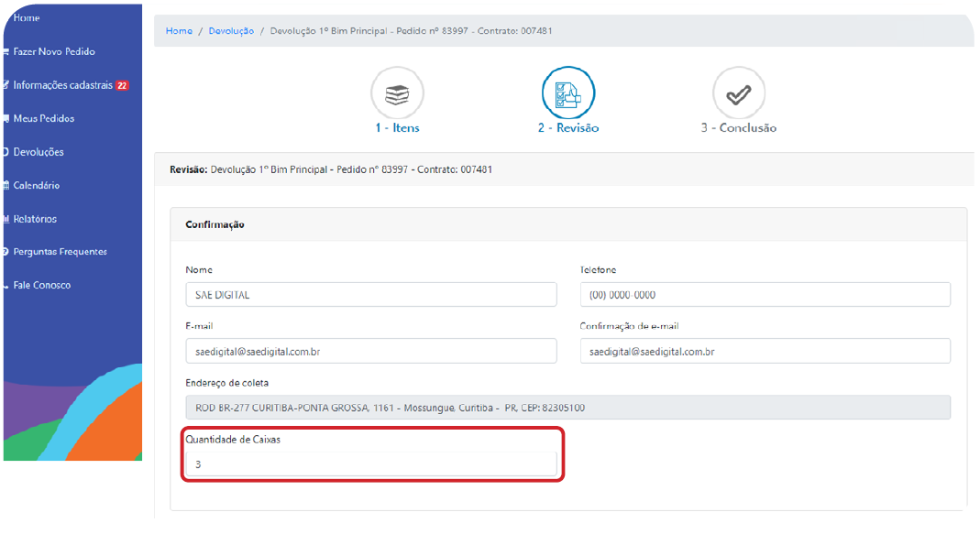Click the Telefone input field
The width and height of the screenshot is (980, 534).
[765, 295]
